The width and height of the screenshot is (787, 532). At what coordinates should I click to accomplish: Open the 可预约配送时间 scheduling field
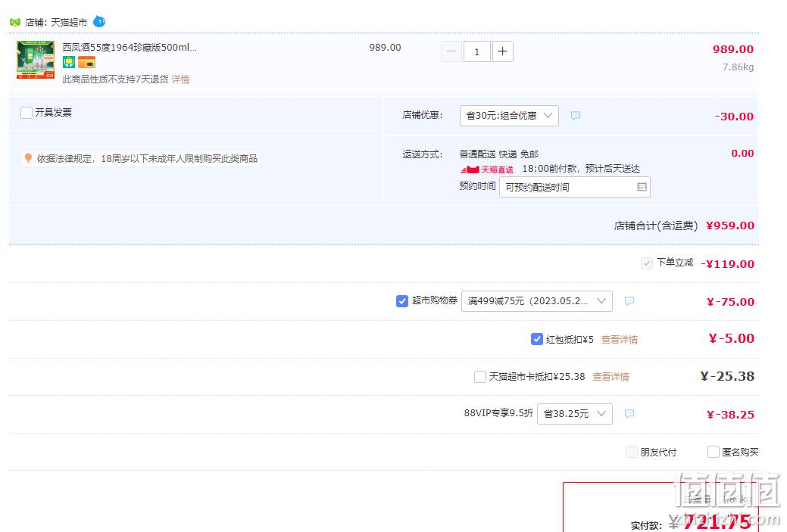[575, 187]
